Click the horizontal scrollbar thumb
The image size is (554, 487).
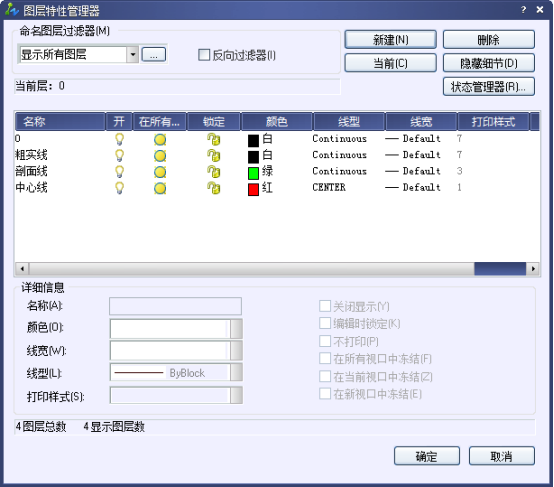500,269
